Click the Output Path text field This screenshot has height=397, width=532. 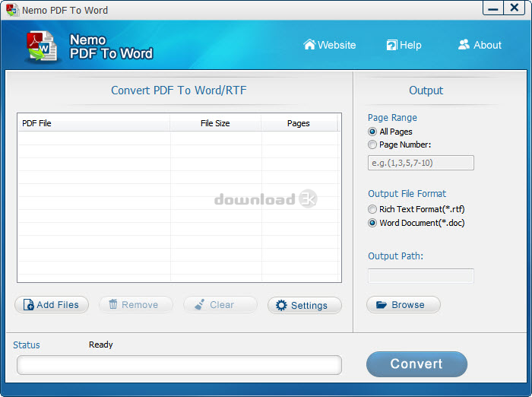click(x=421, y=276)
